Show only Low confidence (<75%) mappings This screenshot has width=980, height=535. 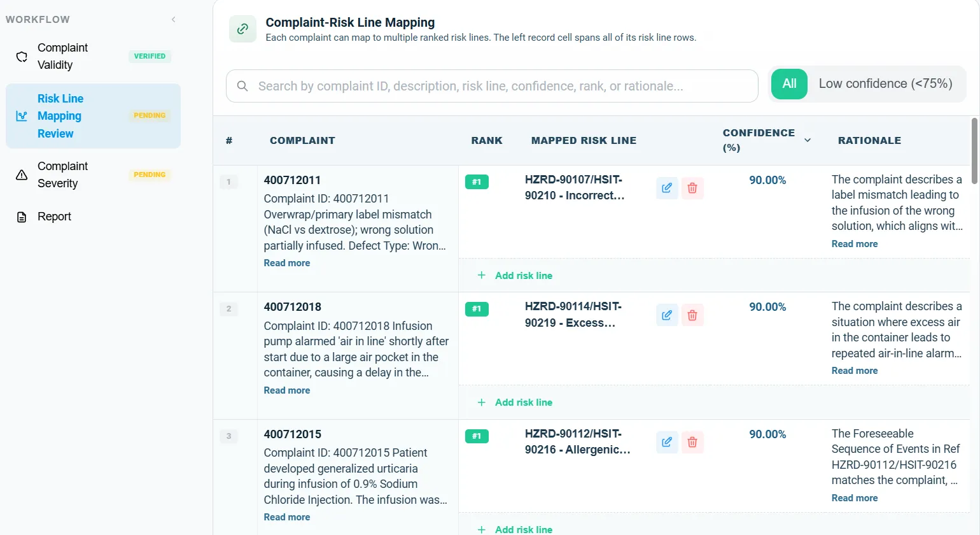click(x=886, y=84)
